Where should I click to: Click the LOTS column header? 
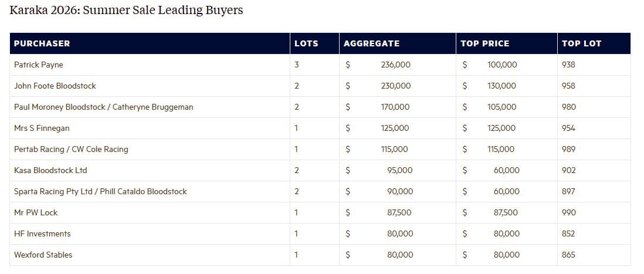click(x=306, y=43)
